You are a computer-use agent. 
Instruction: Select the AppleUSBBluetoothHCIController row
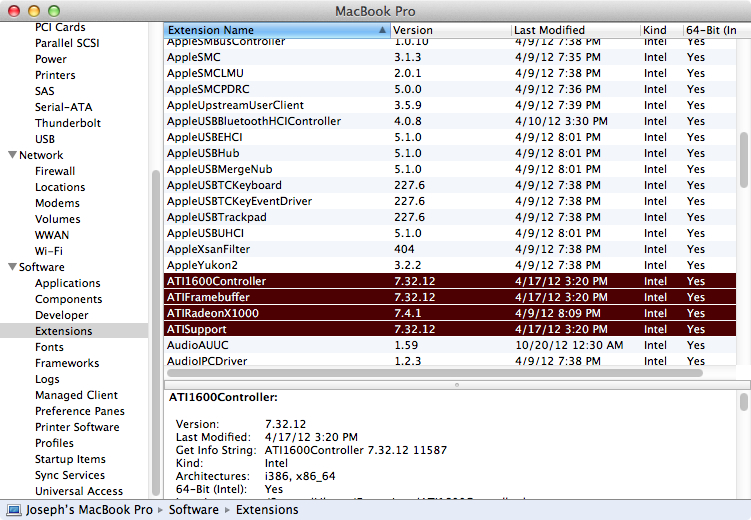(x=450, y=121)
